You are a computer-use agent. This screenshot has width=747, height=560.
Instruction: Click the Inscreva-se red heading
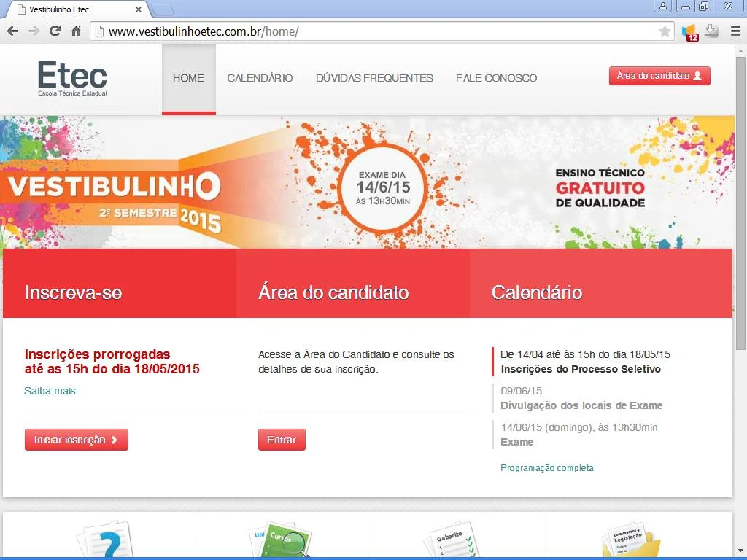point(74,292)
